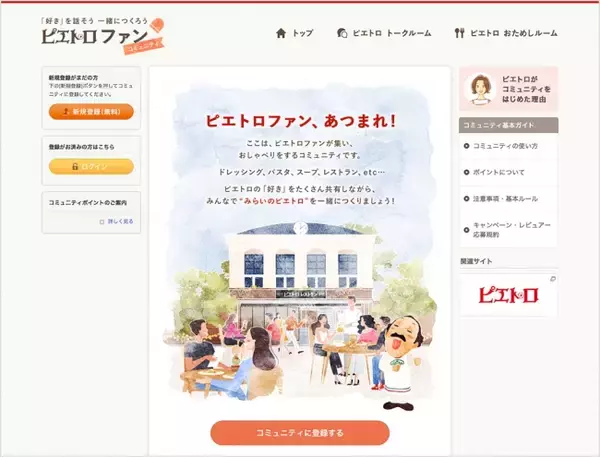Click the small square icon beside 詳しく見る
Image resolution: width=600 pixels, height=457 pixels.
coord(102,222)
